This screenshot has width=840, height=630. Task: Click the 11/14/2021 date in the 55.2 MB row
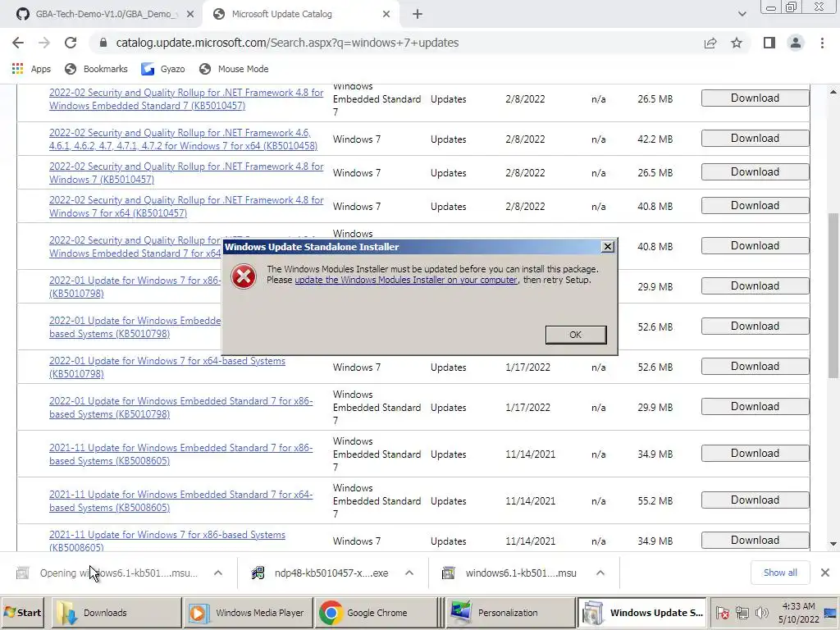pos(531,501)
